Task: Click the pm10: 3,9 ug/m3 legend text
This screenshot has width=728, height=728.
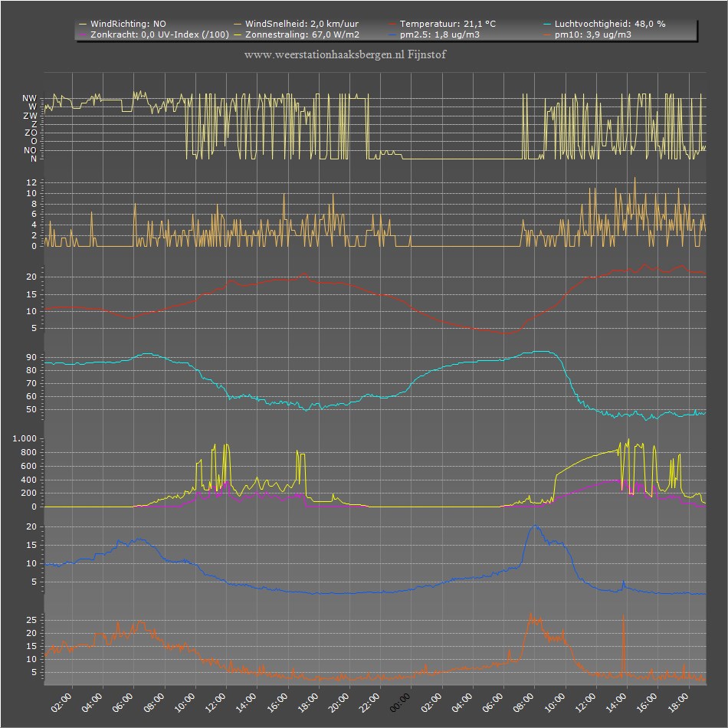Action: (x=593, y=34)
